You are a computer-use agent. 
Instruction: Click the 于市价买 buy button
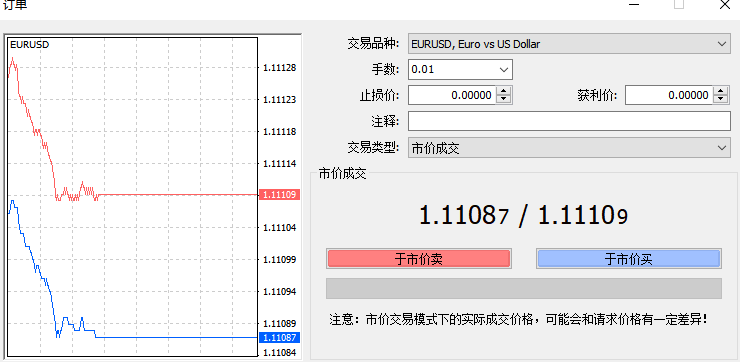(x=629, y=259)
